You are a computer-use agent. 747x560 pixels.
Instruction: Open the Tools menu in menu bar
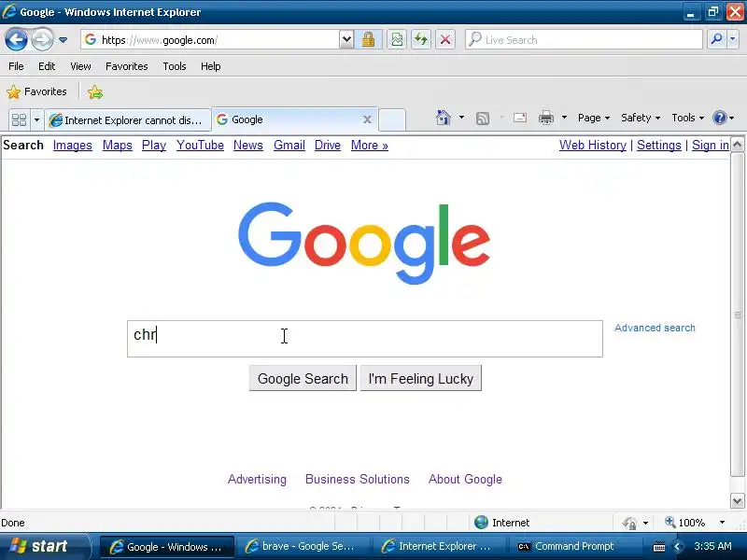tap(175, 66)
